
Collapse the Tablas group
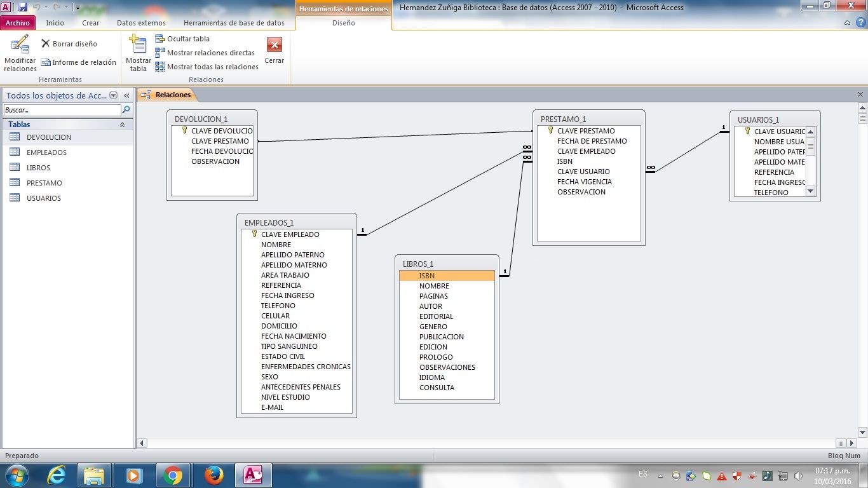click(122, 125)
